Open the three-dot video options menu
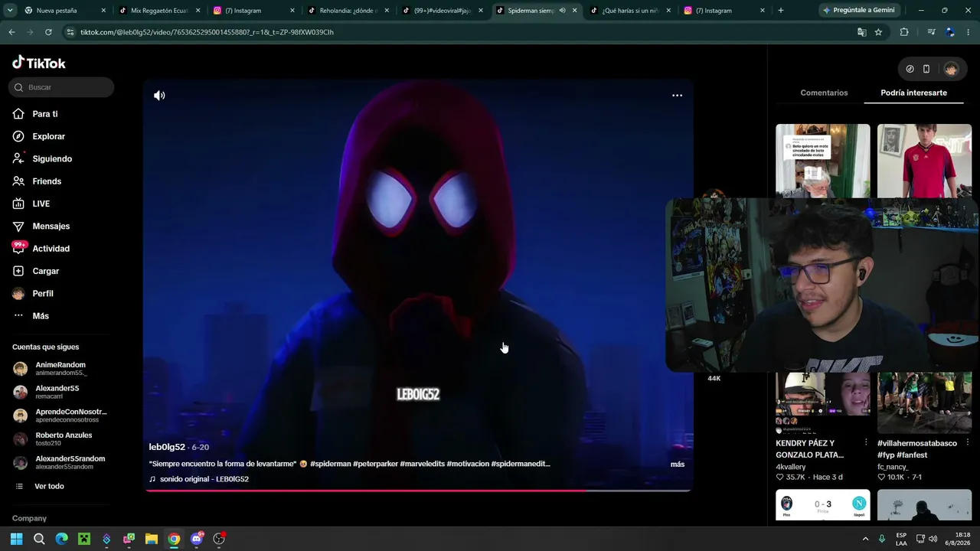980x551 pixels. tap(677, 96)
